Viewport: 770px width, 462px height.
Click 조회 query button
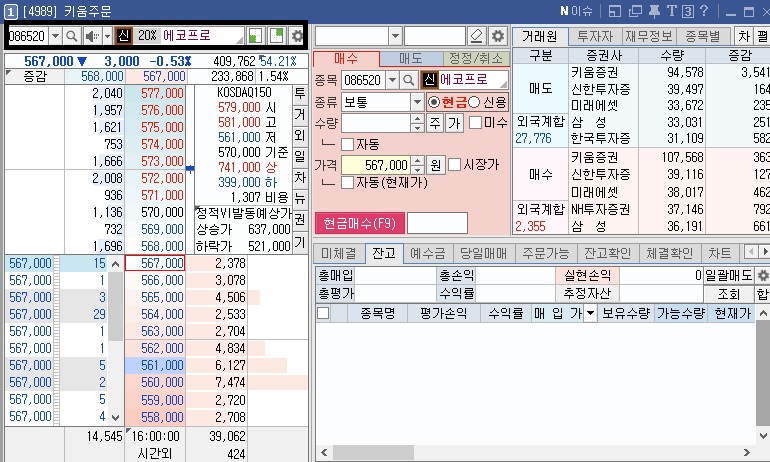point(728,294)
